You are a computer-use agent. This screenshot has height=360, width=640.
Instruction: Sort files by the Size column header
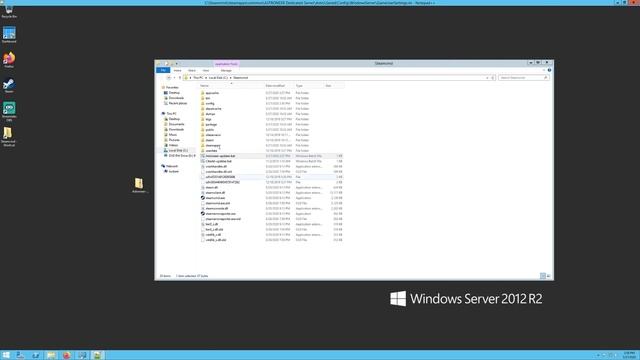(334, 86)
